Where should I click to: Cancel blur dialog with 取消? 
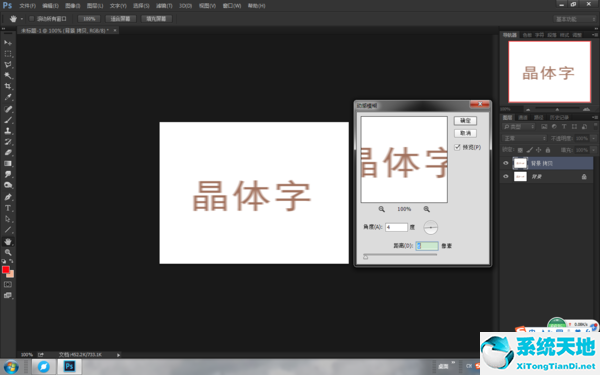click(x=465, y=133)
